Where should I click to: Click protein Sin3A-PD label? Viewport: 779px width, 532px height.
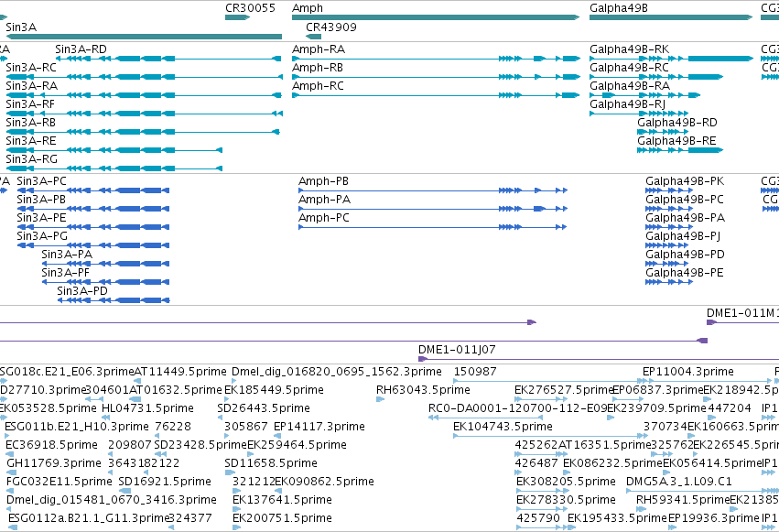pos(82,291)
